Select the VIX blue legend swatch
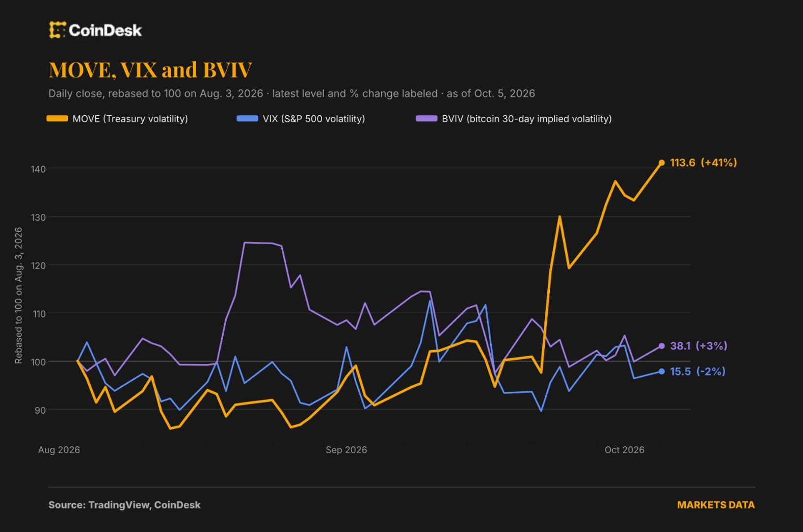Viewport: 803px width, 532px height. pyautogui.click(x=247, y=119)
